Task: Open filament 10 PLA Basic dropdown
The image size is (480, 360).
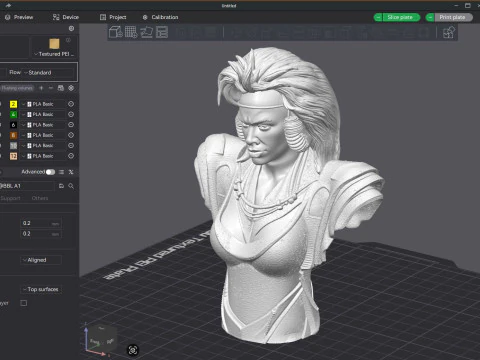Action: tap(43, 145)
